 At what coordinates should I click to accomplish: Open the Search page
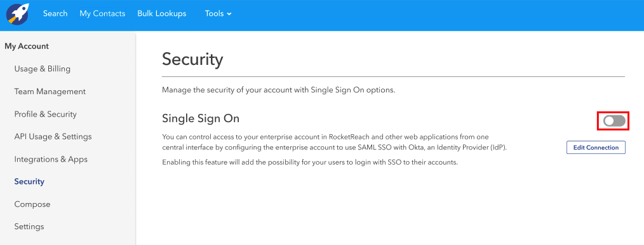click(x=55, y=13)
